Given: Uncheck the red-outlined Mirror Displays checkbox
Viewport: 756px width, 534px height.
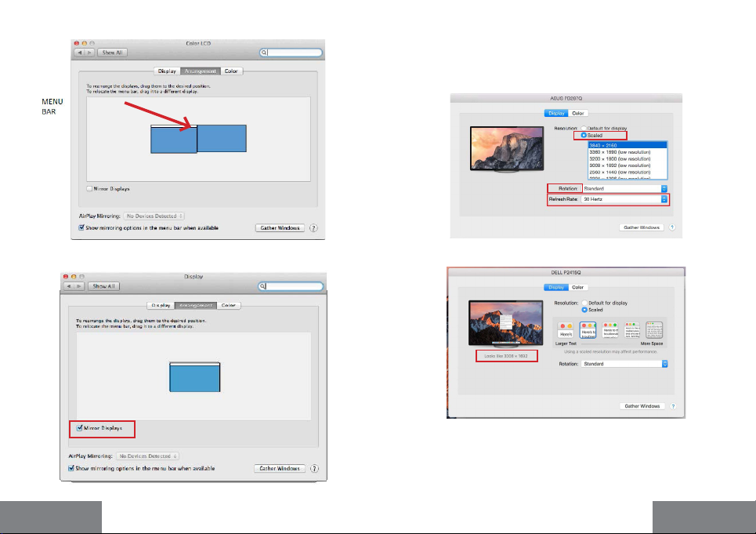Looking at the screenshot, I should [80, 428].
